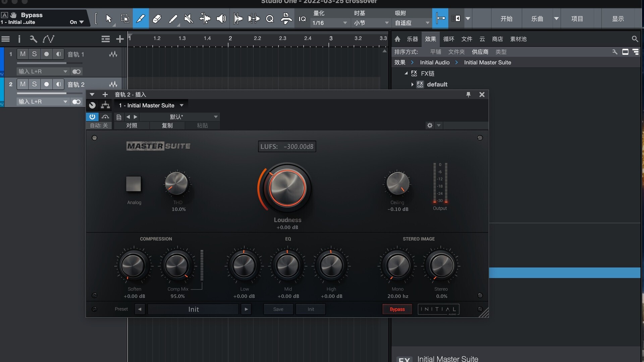Click the IQ quantize icon

pyautogui.click(x=302, y=19)
